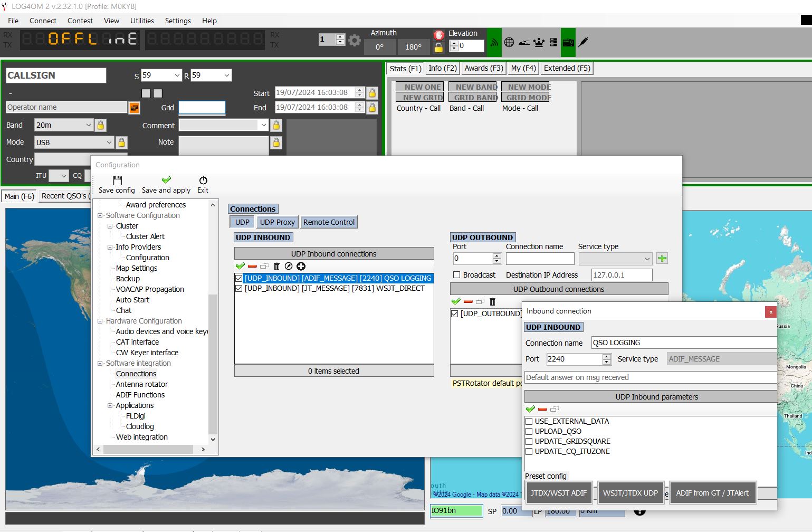Open the Connect menu
This screenshot has height=532, width=812.
(43, 21)
